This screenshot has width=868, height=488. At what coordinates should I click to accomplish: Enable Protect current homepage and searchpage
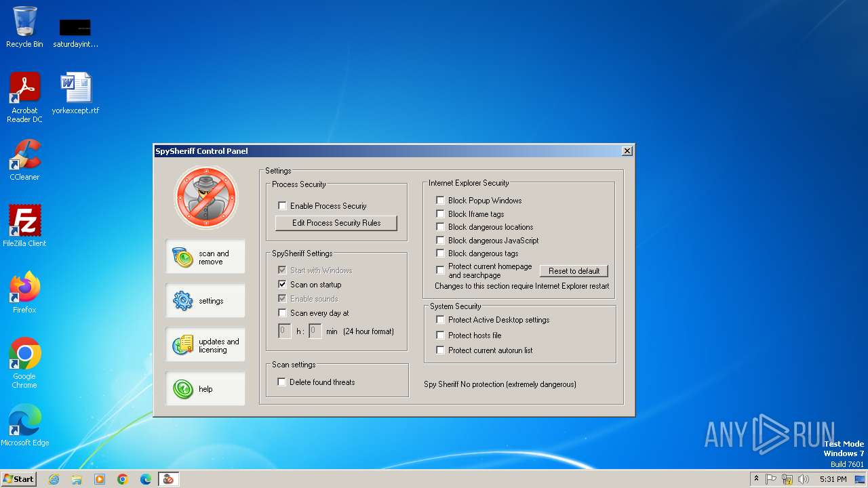[441, 270]
